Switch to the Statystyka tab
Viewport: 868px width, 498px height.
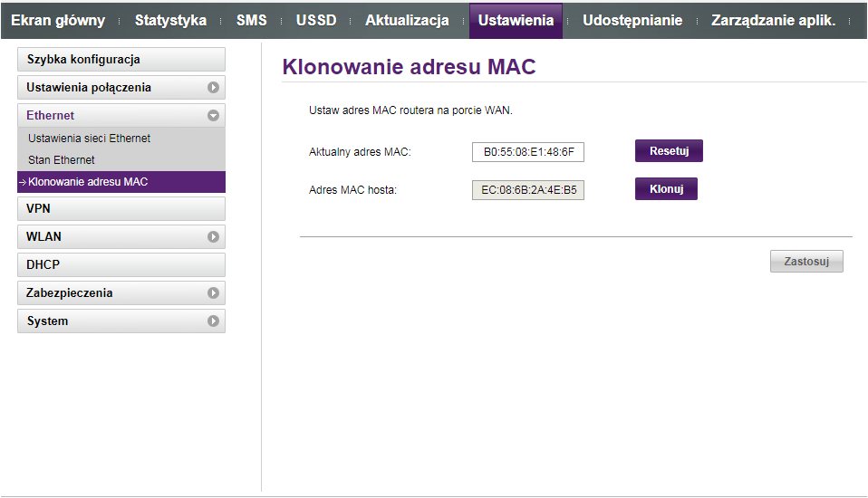pos(170,21)
